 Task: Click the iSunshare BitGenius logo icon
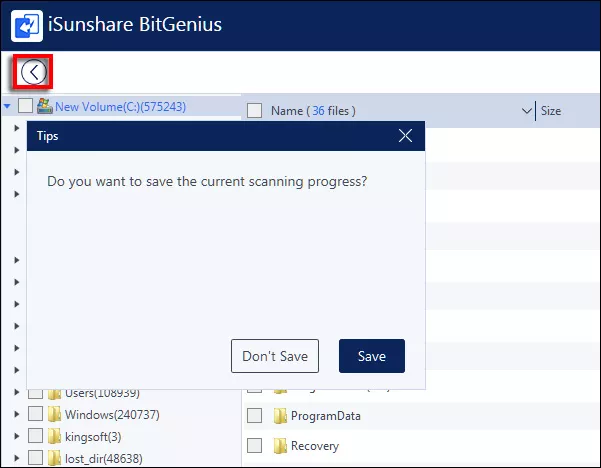click(x=27, y=26)
